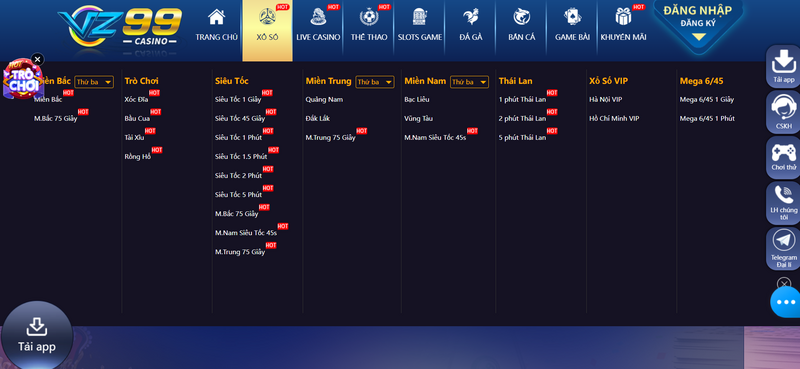Open Siêu Tốc 1 Giây lottery

pos(238,100)
